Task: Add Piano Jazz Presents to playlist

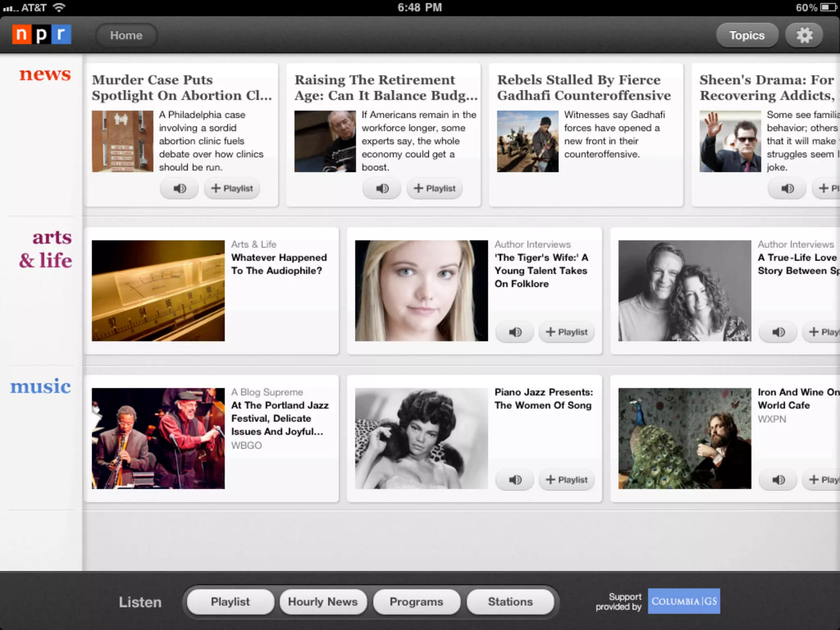Action: tap(567, 479)
